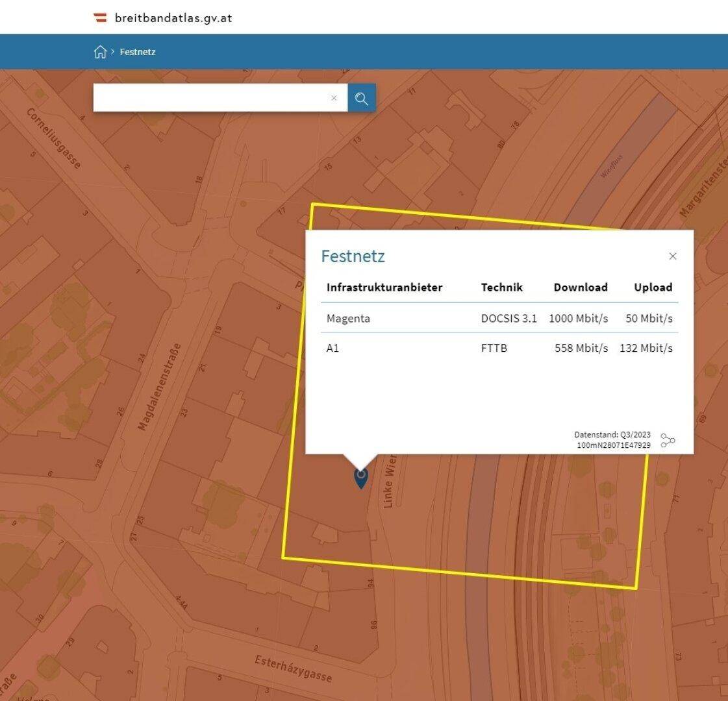Click the FTTB technology cell
Viewport: 728px width, 701px height.
tap(494, 348)
